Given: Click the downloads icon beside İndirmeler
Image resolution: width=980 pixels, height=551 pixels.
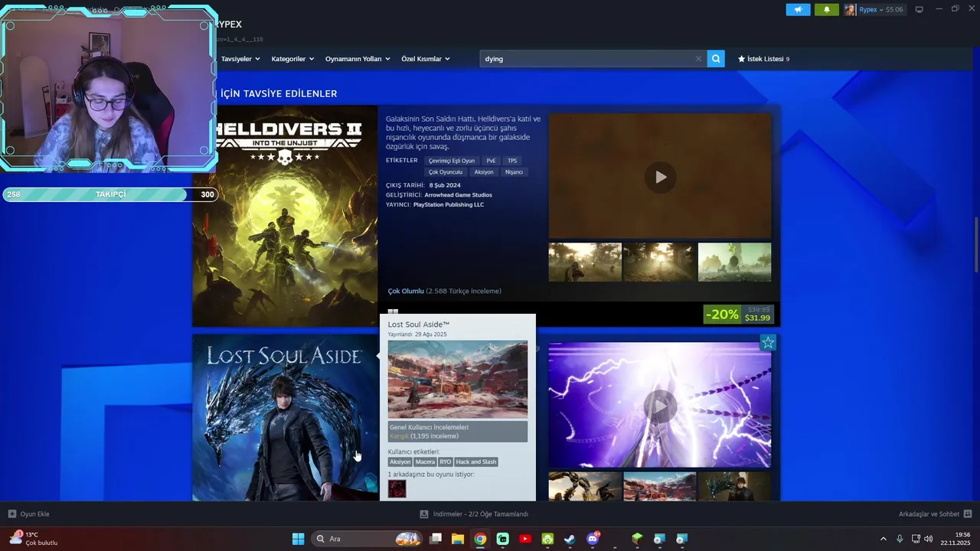Looking at the screenshot, I should click(x=423, y=514).
